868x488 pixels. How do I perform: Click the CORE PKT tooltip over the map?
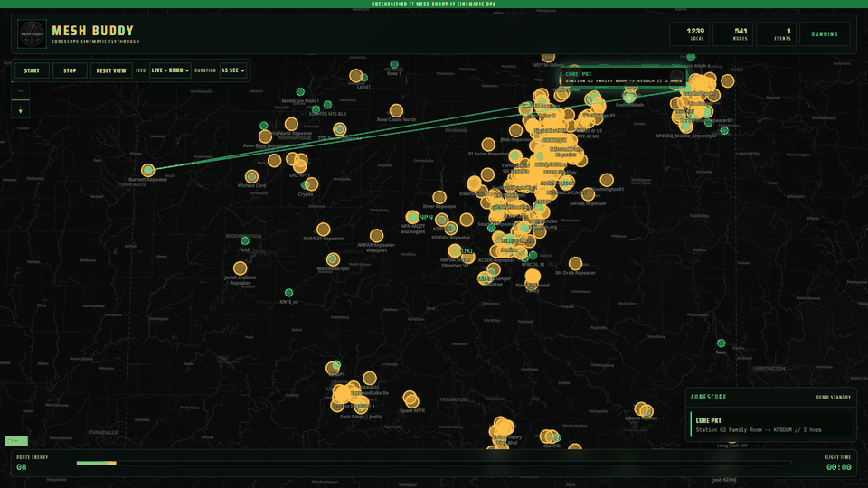click(x=623, y=78)
